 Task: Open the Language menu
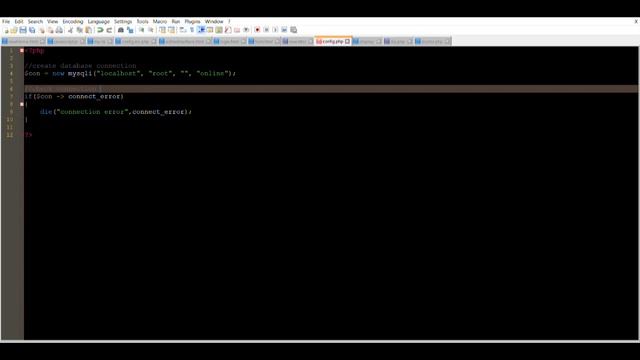98,21
